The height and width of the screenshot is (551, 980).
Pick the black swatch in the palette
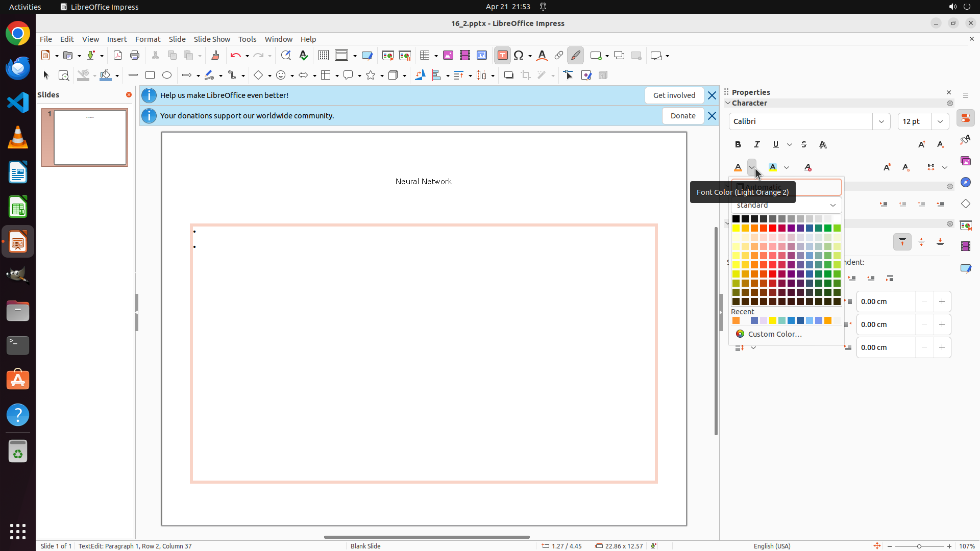coord(736,219)
